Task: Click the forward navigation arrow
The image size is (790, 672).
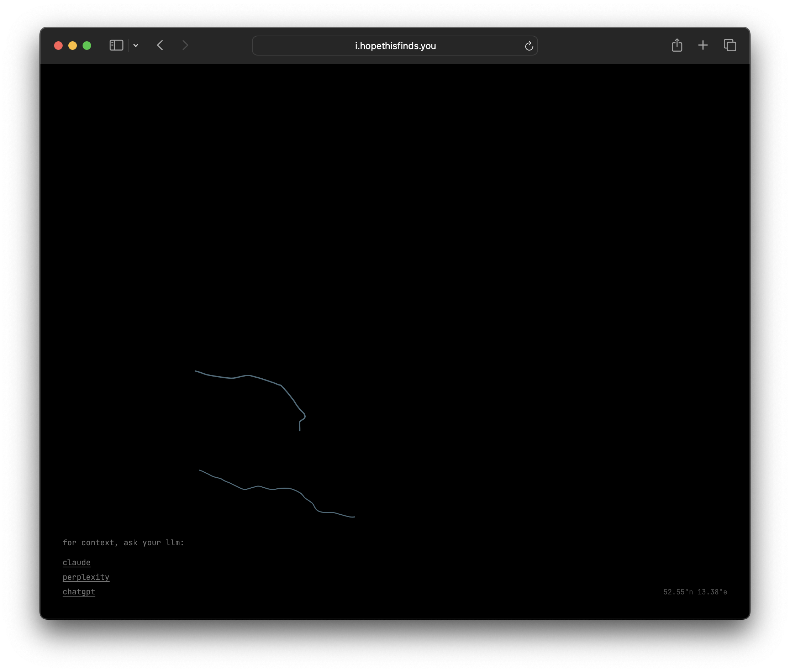Action: coord(185,45)
